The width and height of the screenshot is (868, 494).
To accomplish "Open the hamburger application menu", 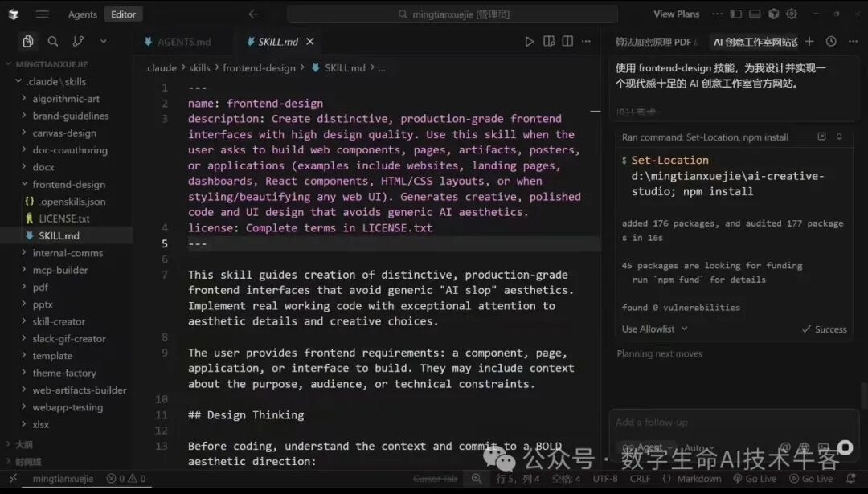I will click(x=42, y=14).
